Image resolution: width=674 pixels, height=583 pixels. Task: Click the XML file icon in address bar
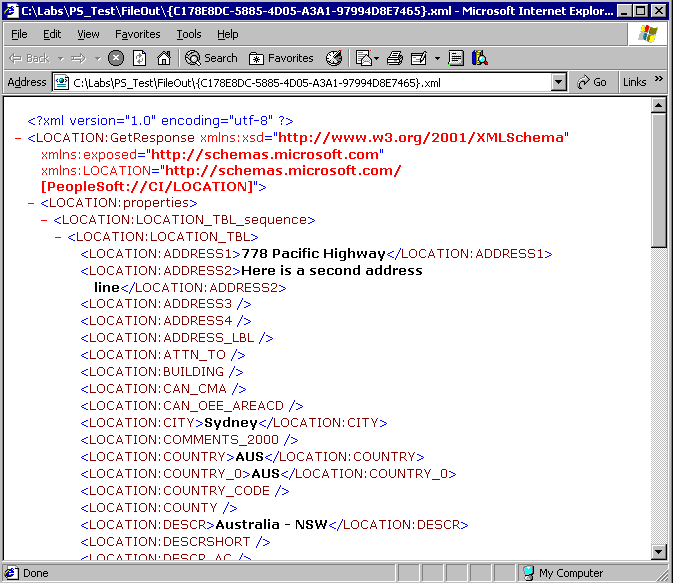coord(61,82)
